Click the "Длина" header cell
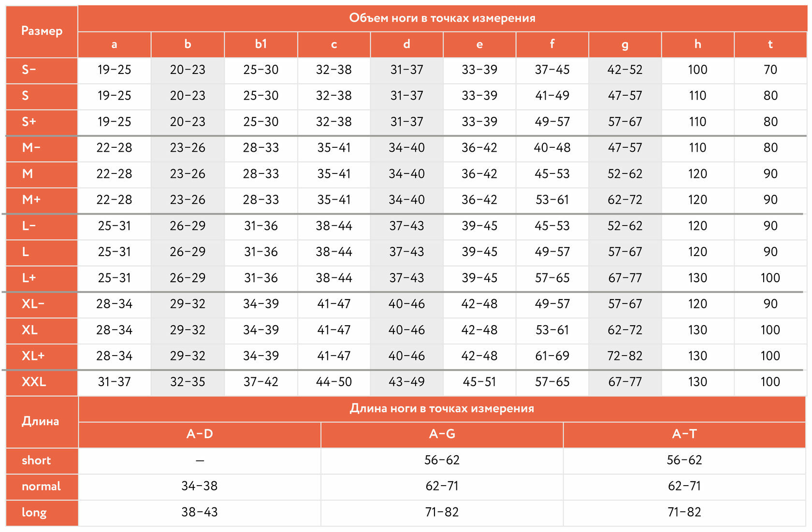This screenshot has width=812, height=532. click(41, 421)
